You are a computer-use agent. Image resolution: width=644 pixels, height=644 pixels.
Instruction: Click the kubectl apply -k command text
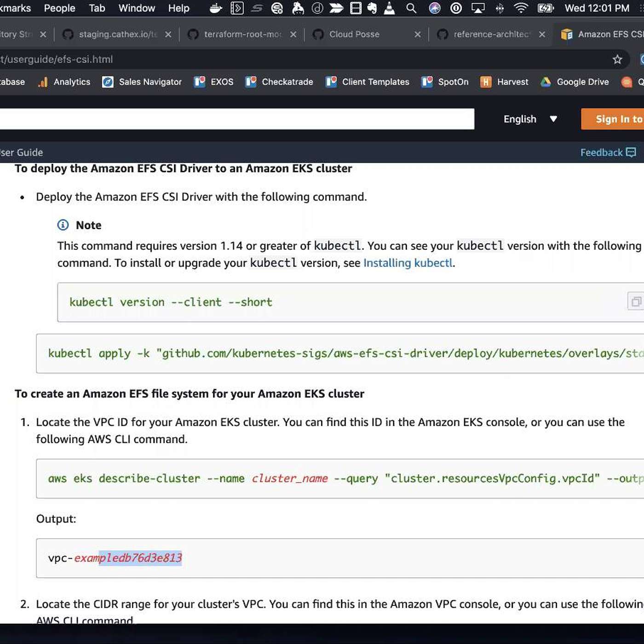(x=346, y=353)
